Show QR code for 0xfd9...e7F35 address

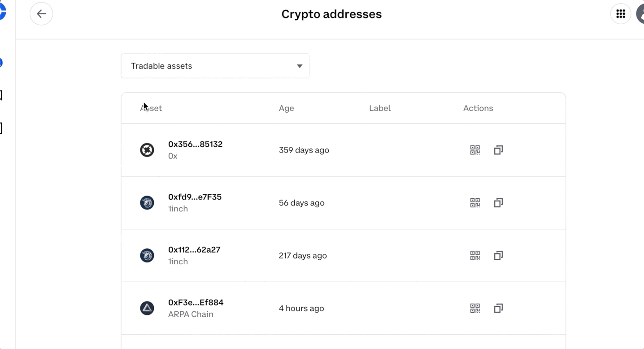click(x=475, y=203)
